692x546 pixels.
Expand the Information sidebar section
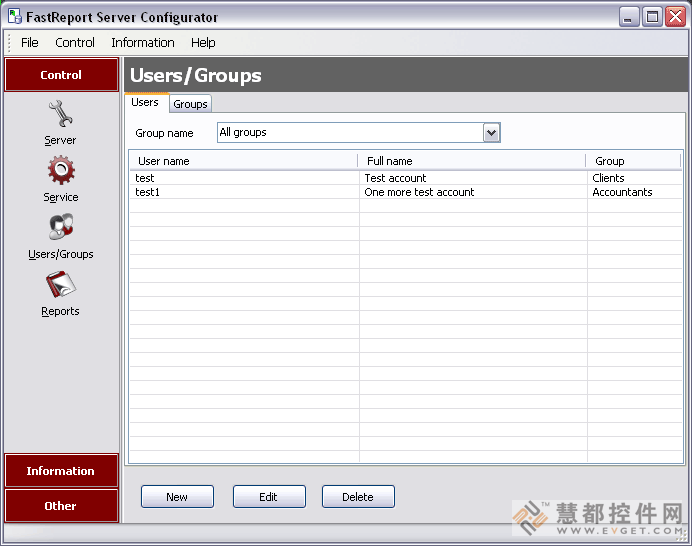pos(61,471)
